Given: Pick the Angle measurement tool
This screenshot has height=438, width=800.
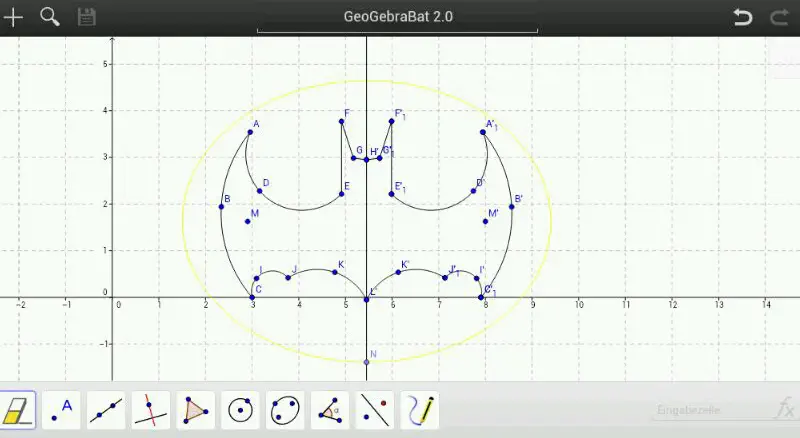Looking at the screenshot, I should (x=330, y=410).
